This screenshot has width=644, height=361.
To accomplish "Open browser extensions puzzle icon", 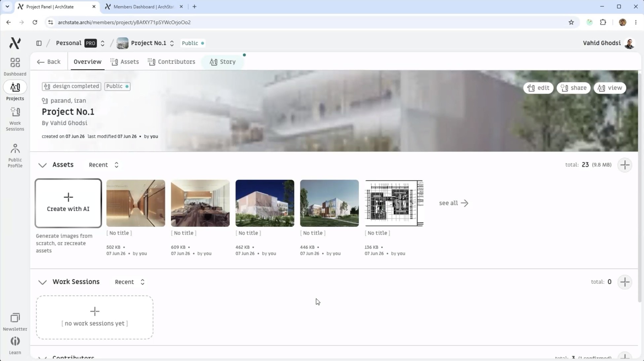I will (x=603, y=22).
